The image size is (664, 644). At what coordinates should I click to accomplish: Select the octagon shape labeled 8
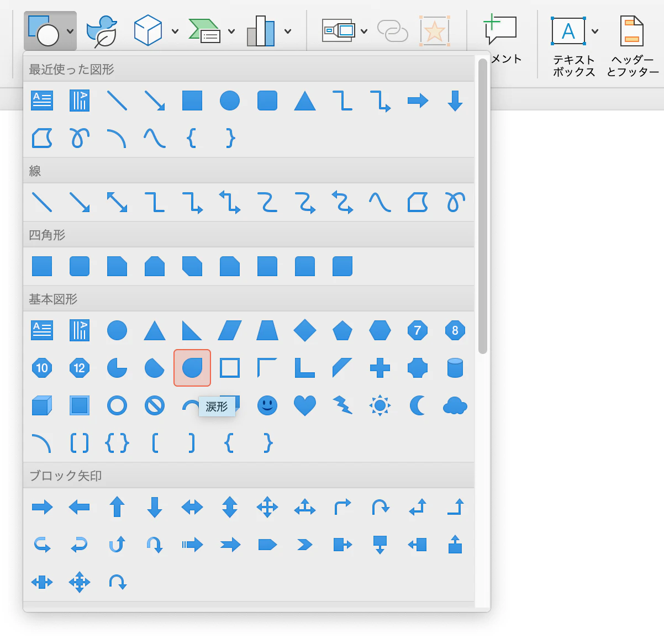click(x=455, y=330)
